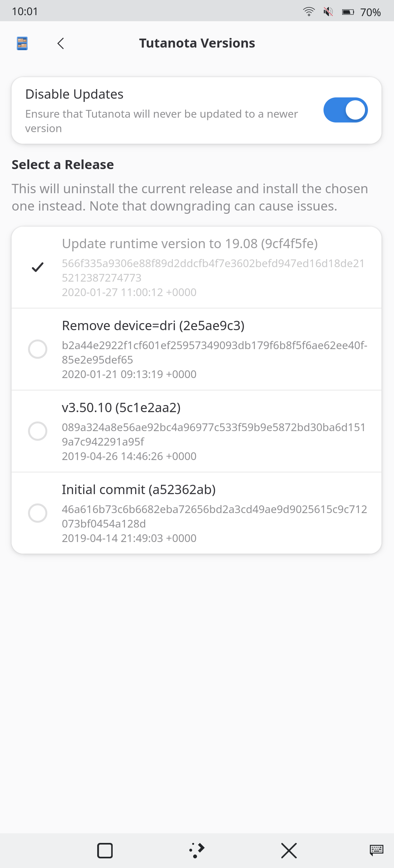Tap the Wi-Fi status icon
This screenshot has width=394, height=868.
[x=309, y=12]
